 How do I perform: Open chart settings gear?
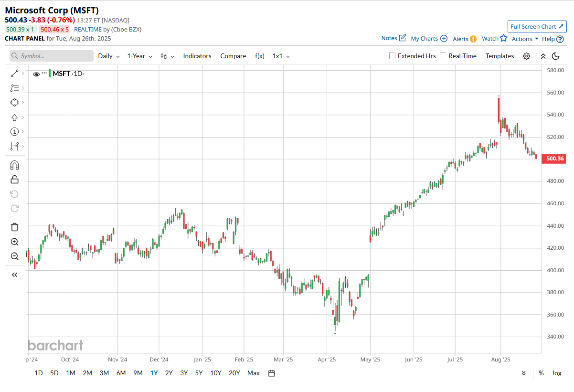pos(526,56)
